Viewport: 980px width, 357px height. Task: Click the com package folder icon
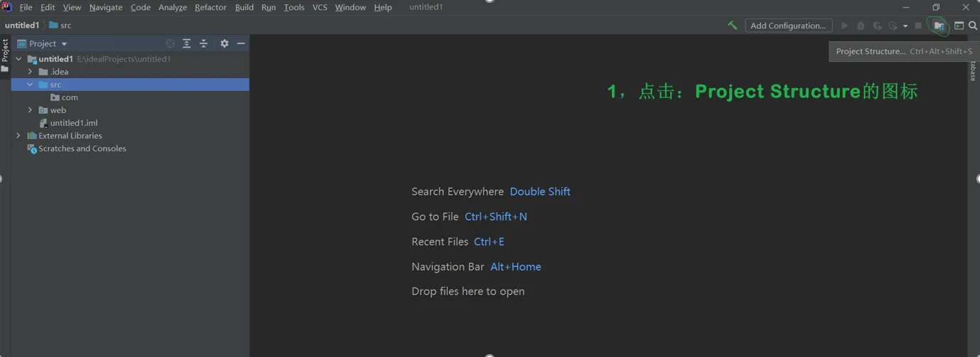55,97
